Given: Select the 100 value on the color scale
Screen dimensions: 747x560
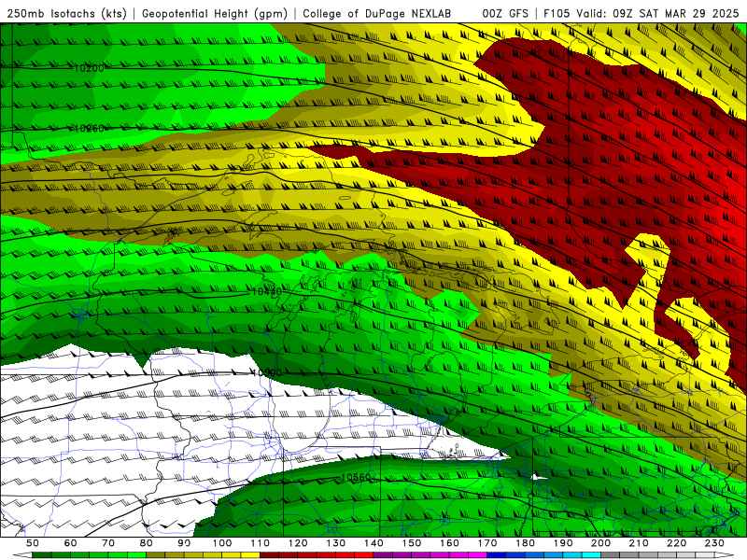Looking at the screenshot, I should point(222,543).
